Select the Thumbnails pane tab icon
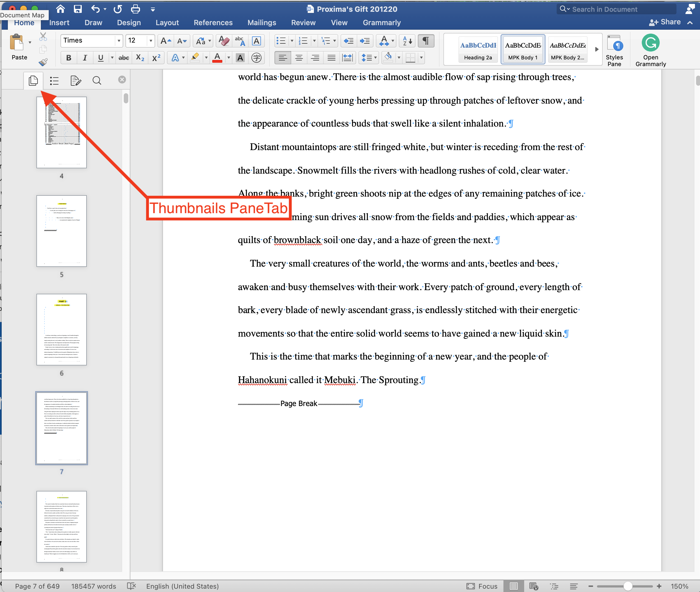Viewport: 700px width, 592px height. [33, 81]
